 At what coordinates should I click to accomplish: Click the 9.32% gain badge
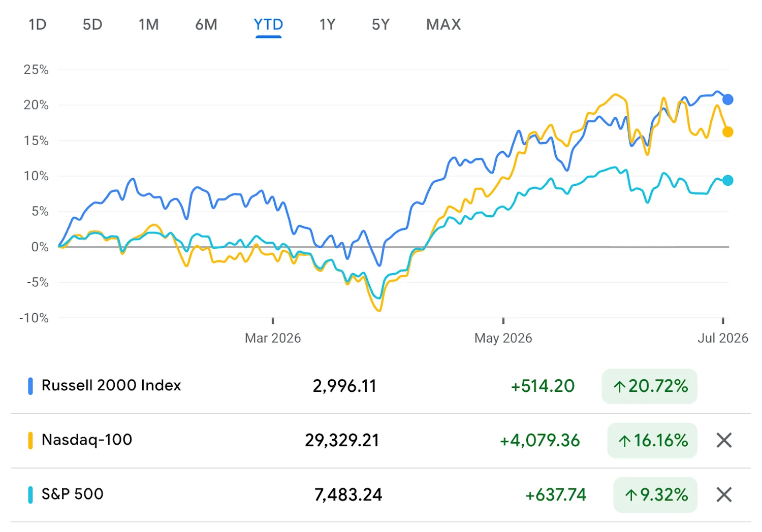(x=655, y=494)
